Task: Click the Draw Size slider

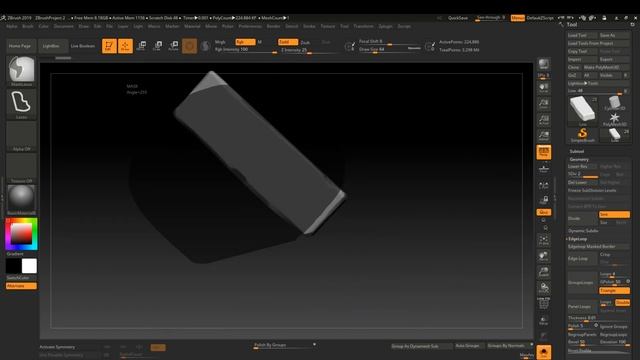Action: click(390, 49)
